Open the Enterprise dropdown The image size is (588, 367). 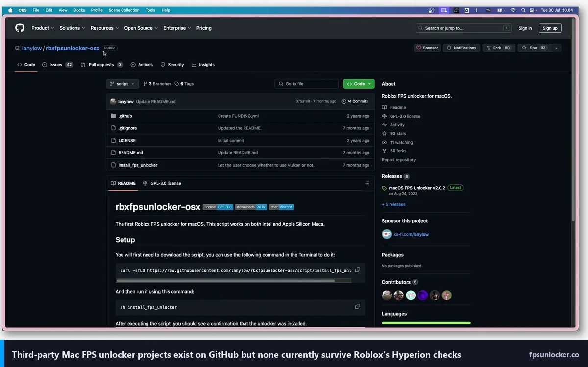(177, 28)
